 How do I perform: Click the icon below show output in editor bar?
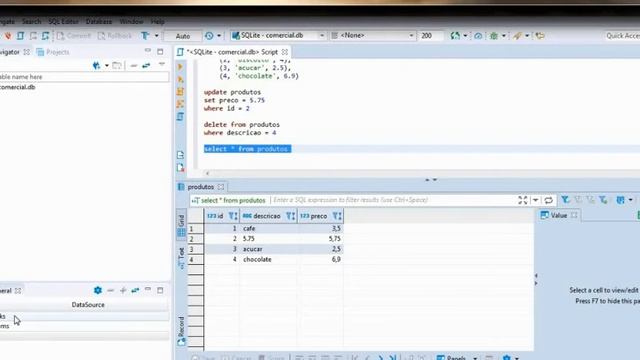pyautogui.click(x=180, y=167)
